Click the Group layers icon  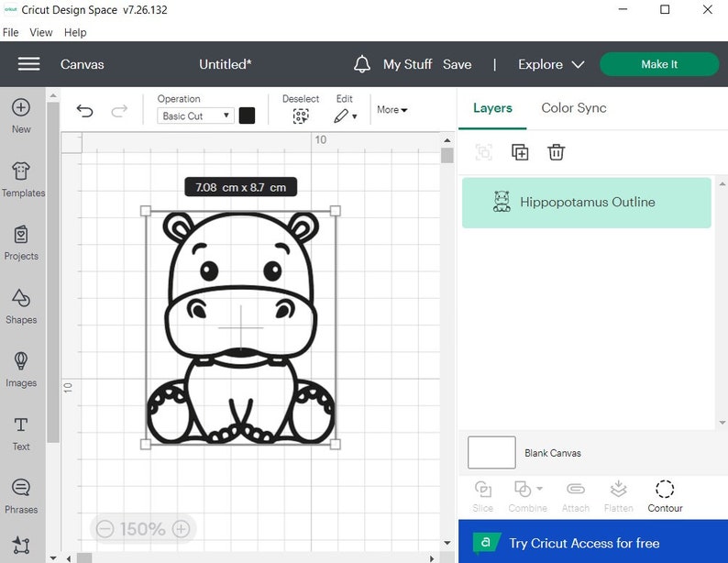click(484, 152)
